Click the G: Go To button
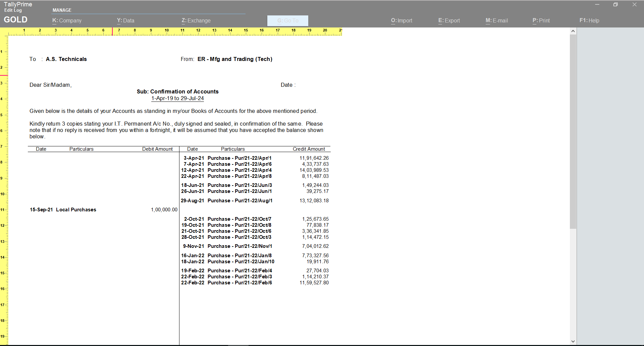 [x=287, y=20]
